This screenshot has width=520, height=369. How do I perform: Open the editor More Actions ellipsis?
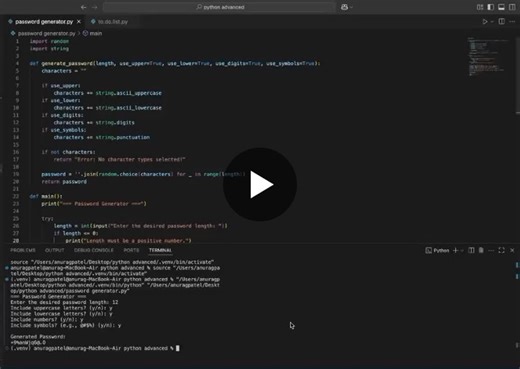click(x=512, y=22)
